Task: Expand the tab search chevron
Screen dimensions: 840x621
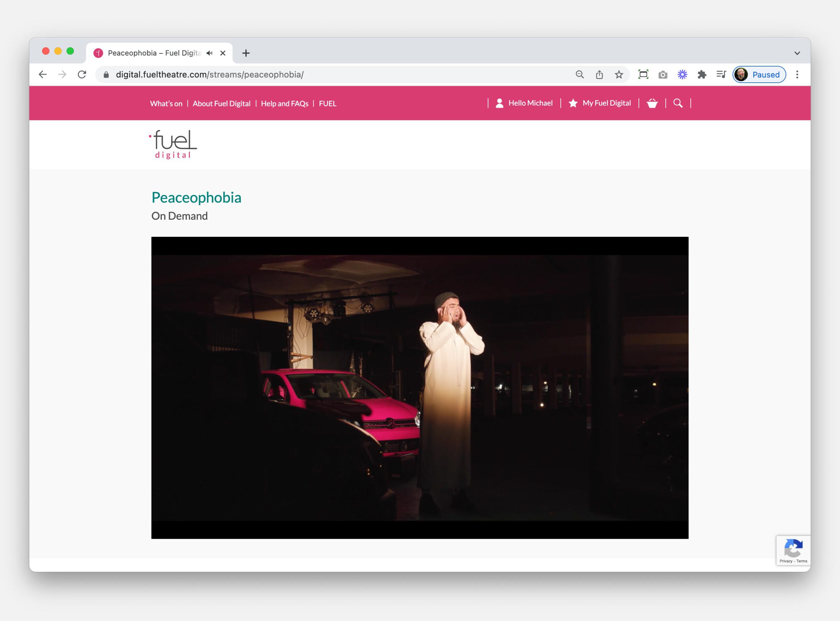Action: pyautogui.click(x=797, y=53)
